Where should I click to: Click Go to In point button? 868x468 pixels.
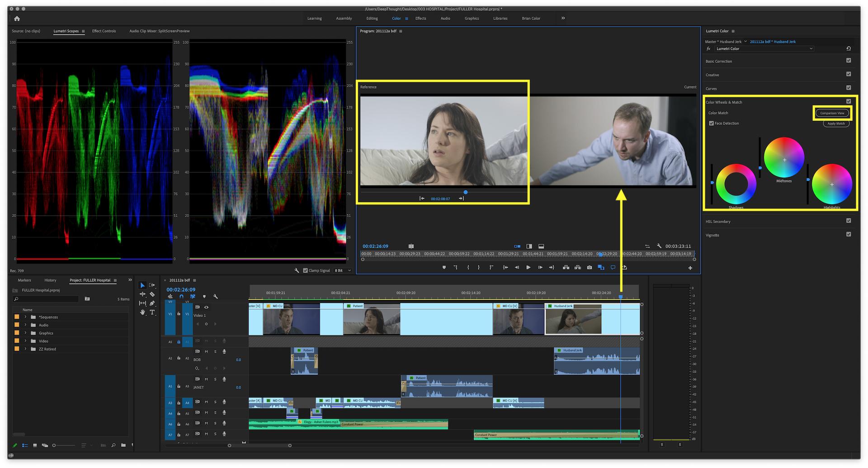pyautogui.click(x=505, y=267)
